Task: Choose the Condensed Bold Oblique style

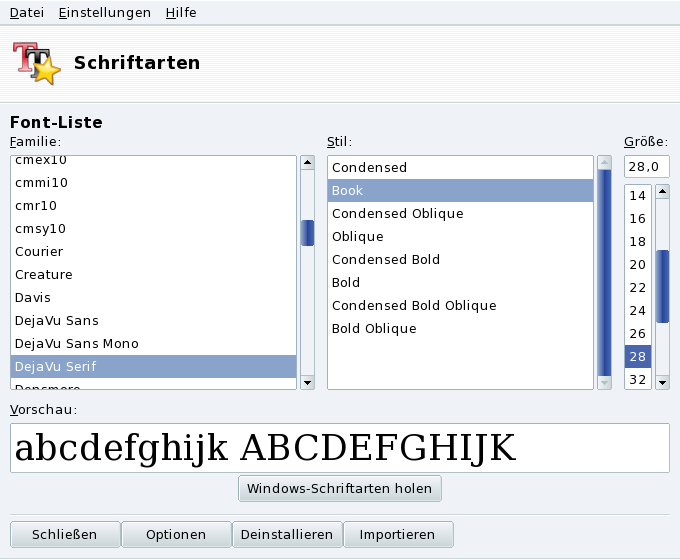Action: click(x=414, y=305)
